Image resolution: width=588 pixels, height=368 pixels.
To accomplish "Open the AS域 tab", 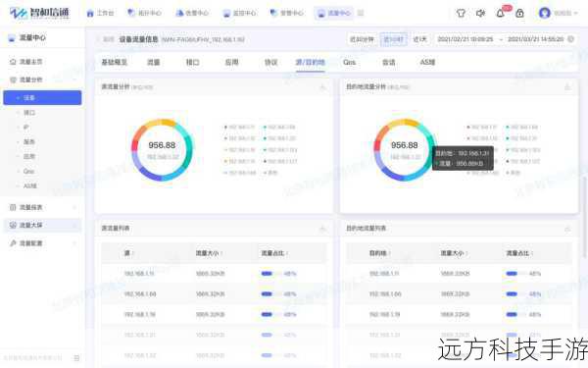I will [427, 63].
